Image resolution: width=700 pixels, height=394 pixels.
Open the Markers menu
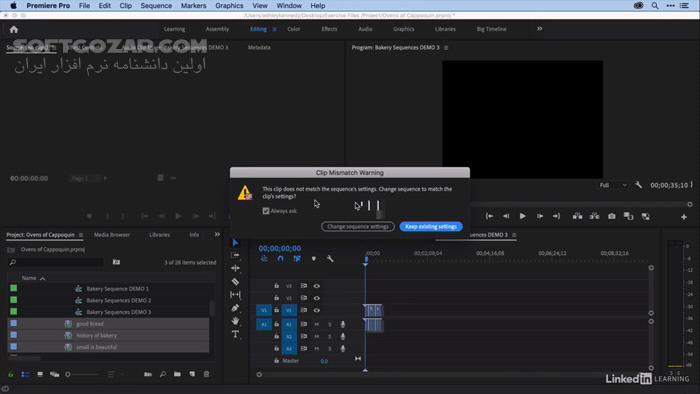coord(193,6)
